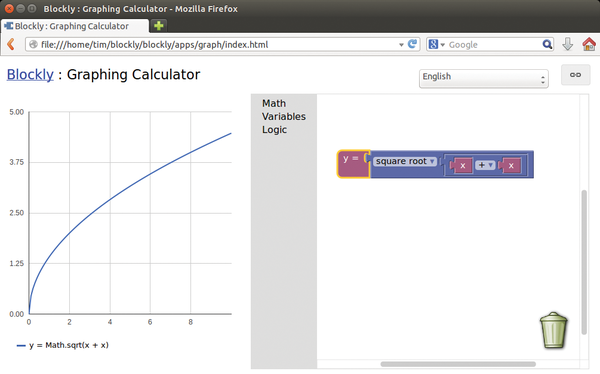Open the Math category
Viewport: 600px width, 374px height.
click(274, 103)
